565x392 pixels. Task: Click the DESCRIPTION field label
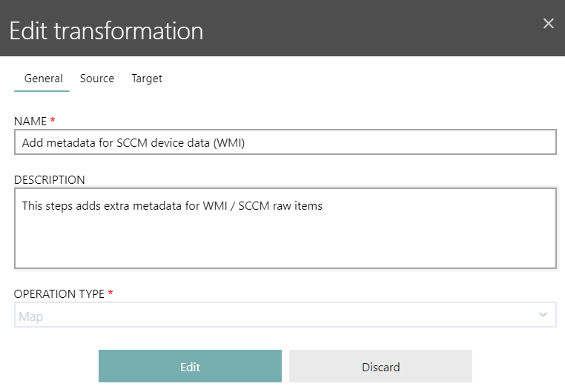point(50,180)
